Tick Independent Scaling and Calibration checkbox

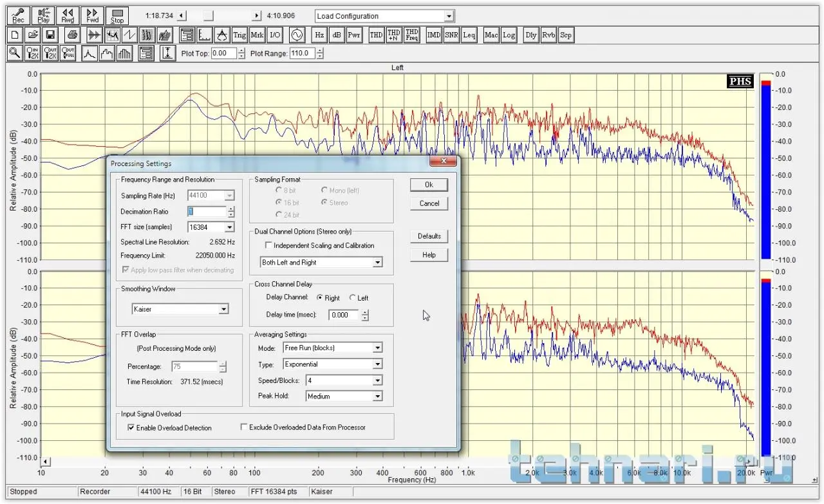[x=269, y=245]
